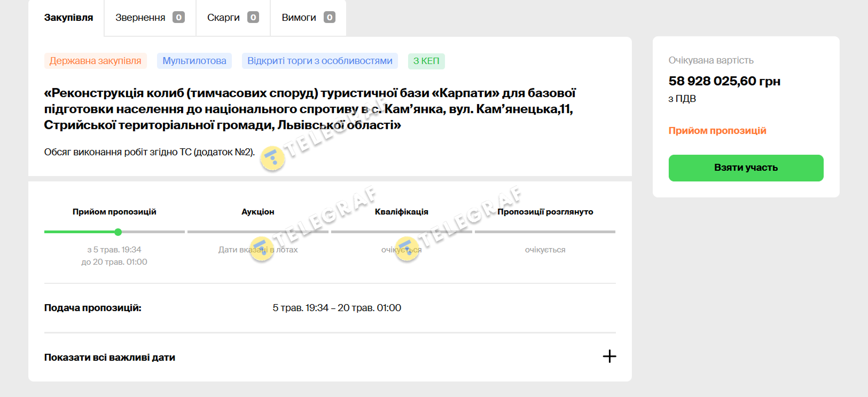Switch to the Звернення tab
The image size is (868, 397).
pos(140,18)
